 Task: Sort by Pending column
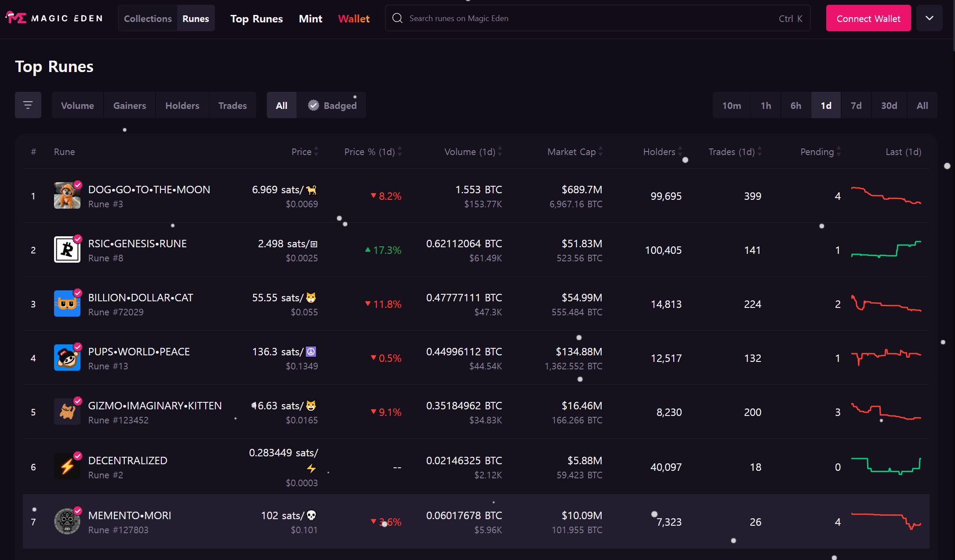point(821,152)
